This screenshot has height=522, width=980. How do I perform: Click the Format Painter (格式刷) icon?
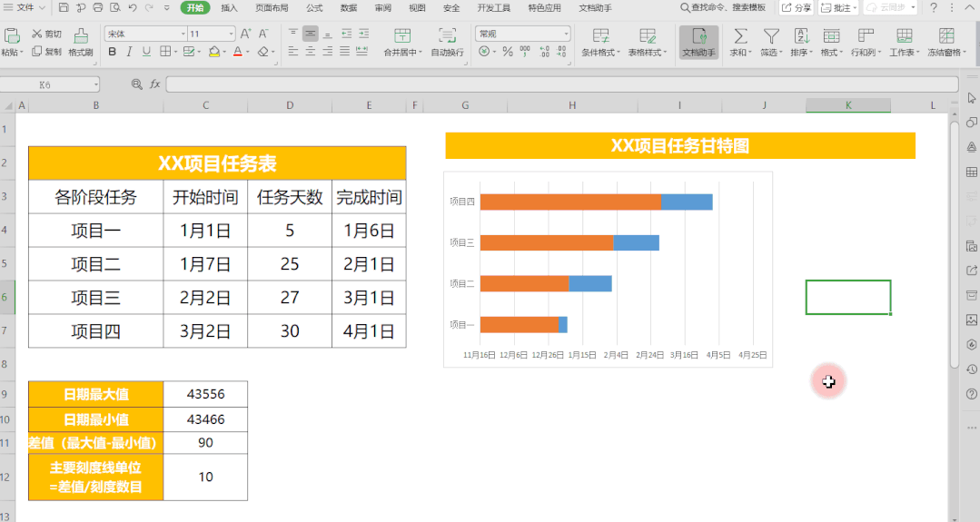click(x=81, y=37)
